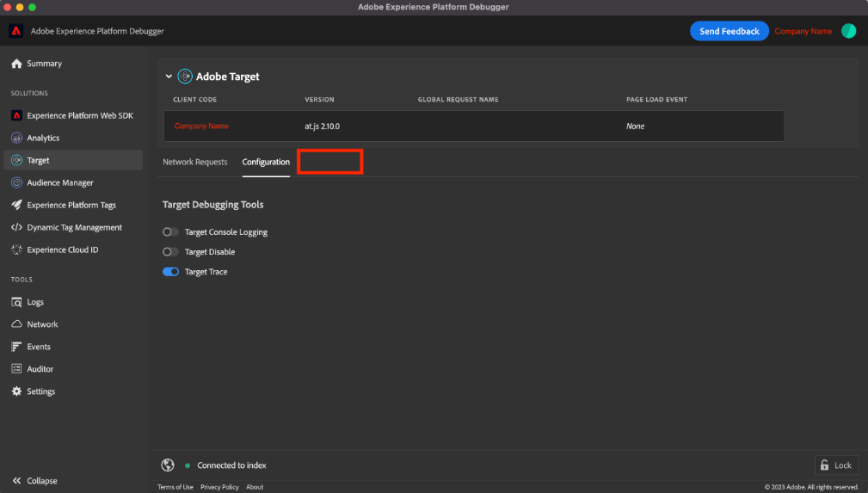Click the Auditor checklist icon
868x493 pixels.
16,369
